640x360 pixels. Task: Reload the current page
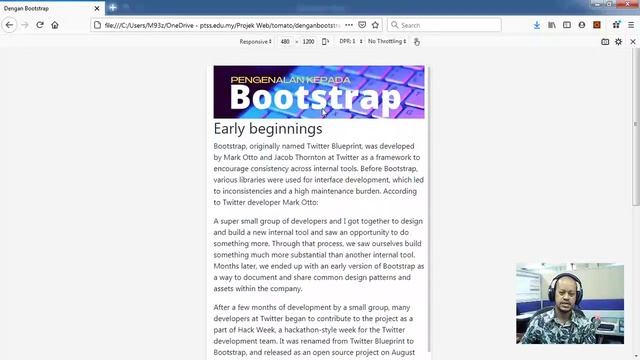(x=40, y=25)
